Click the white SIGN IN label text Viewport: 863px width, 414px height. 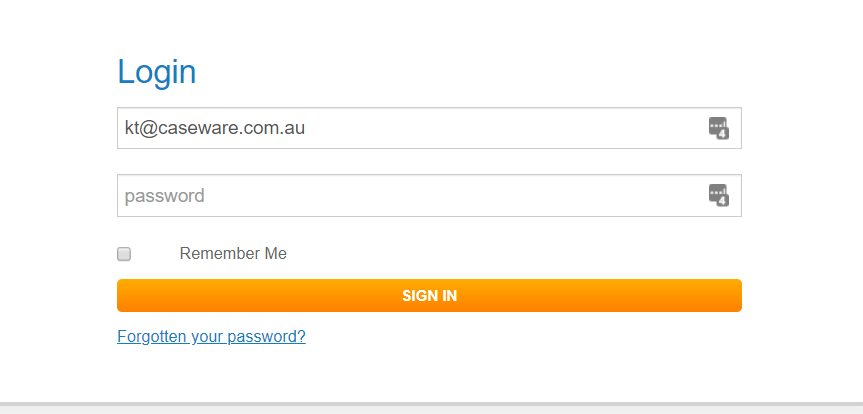pos(429,296)
